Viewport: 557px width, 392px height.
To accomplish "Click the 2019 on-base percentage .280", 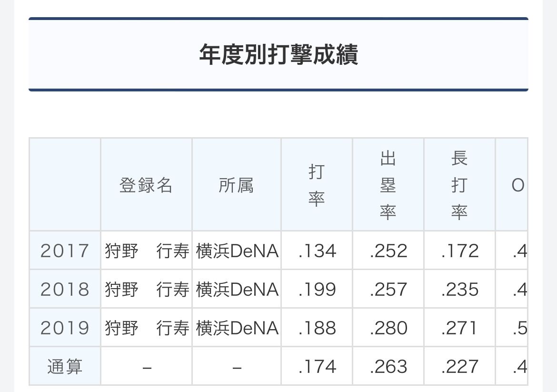I will (x=388, y=327).
